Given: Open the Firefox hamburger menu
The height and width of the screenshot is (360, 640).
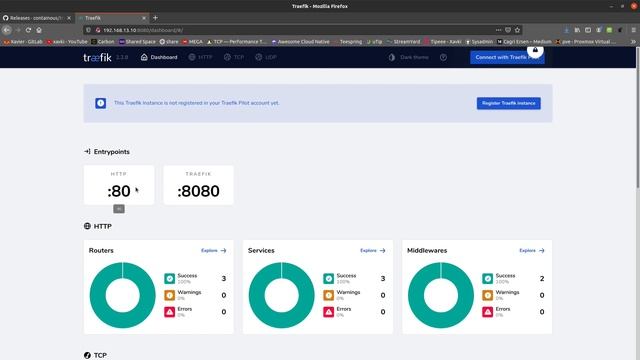Looking at the screenshot, I should 633,30.
